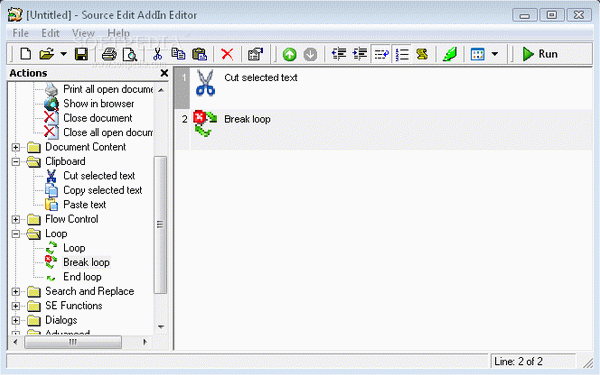Click the Document Content folder label
This screenshot has width=600, height=375.
(85, 147)
